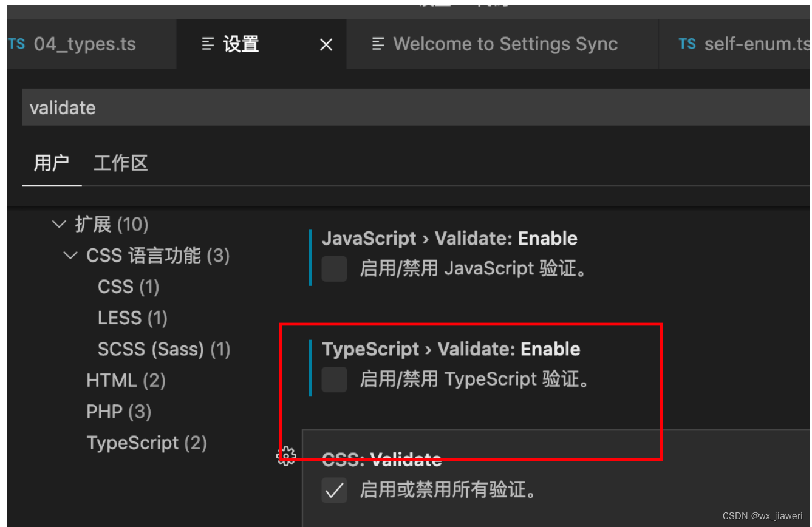Click the settings list icon on the 设置 tab

tap(208, 43)
